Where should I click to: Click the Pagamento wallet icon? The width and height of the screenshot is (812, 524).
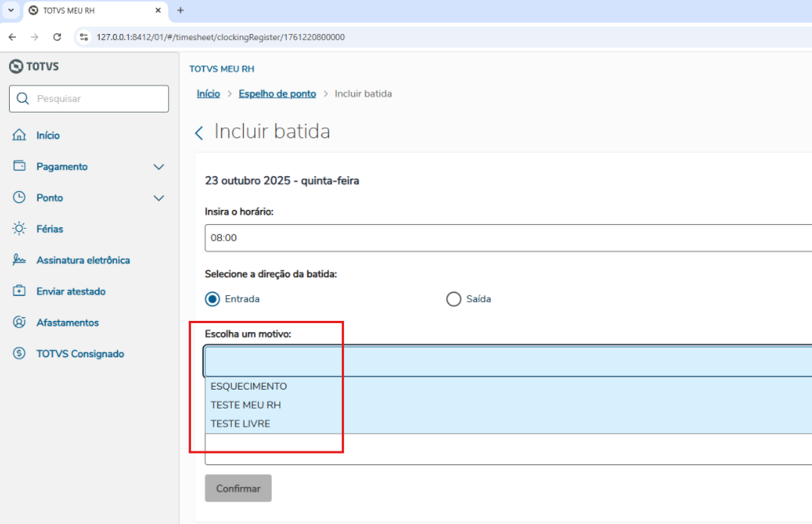coord(19,166)
